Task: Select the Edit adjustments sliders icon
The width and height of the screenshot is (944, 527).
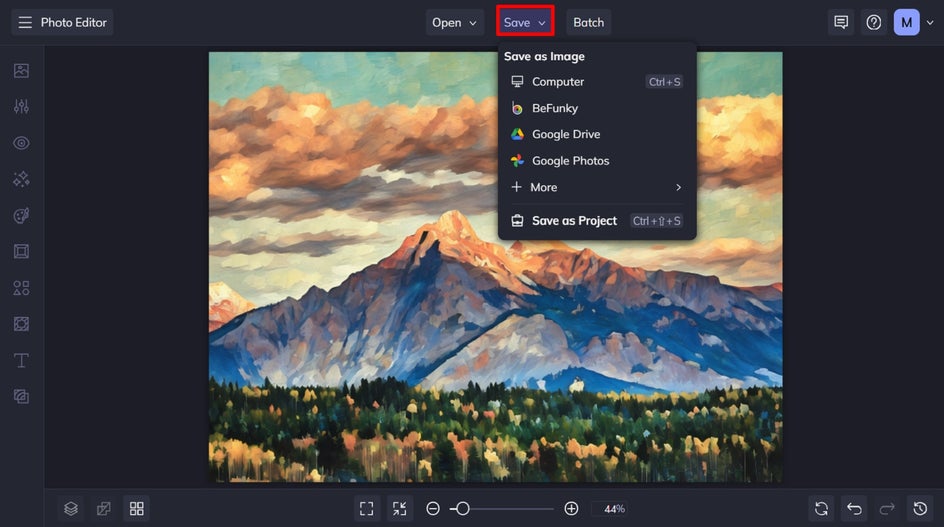Action: pyautogui.click(x=21, y=107)
